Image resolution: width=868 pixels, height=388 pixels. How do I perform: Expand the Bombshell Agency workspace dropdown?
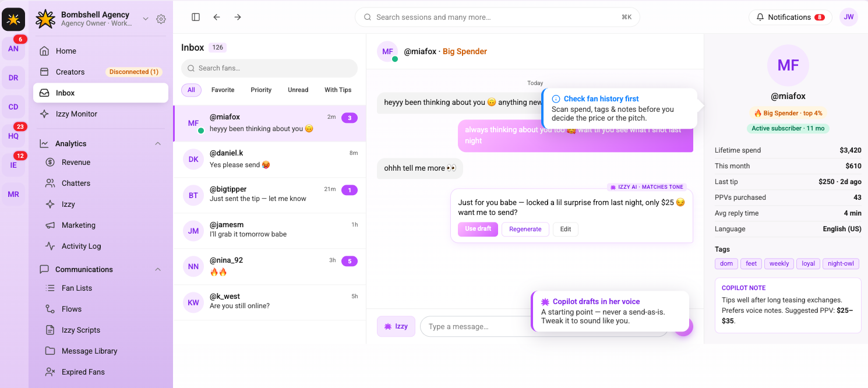pyautogui.click(x=146, y=19)
